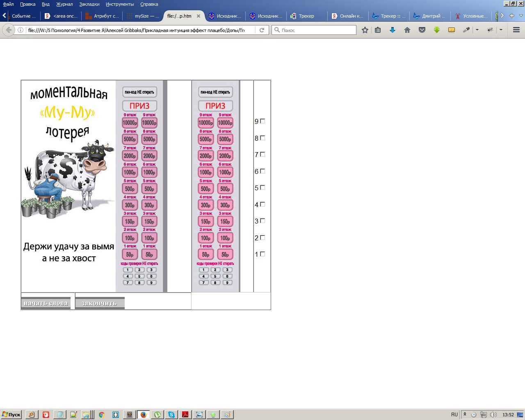The width and height of the screenshot is (525, 420).
Task: Open the Пуск start menu
Action: click(x=11, y=415)
